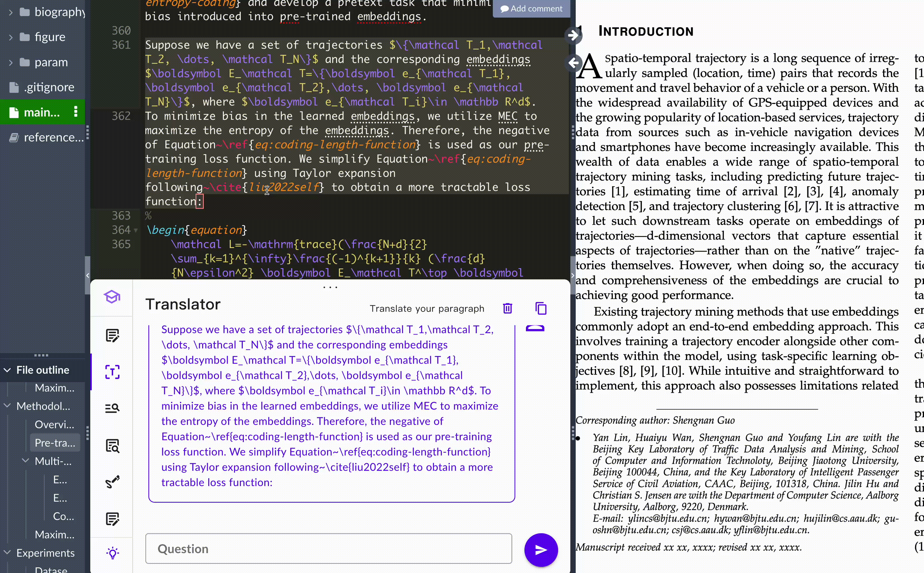924x573 pixels.
Task: Collapse the File outline panel
Action: [x=7, y=370]
